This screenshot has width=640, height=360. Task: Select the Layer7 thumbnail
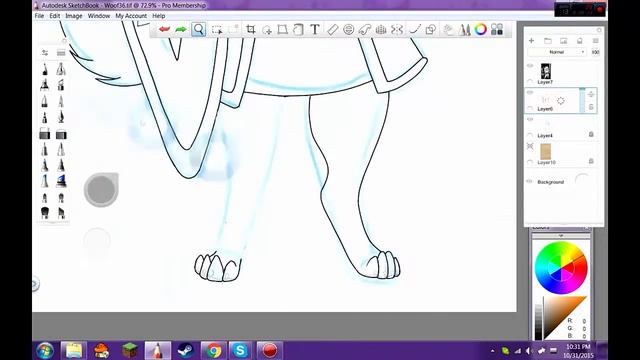pyautogui.click(x=546, y=71)
